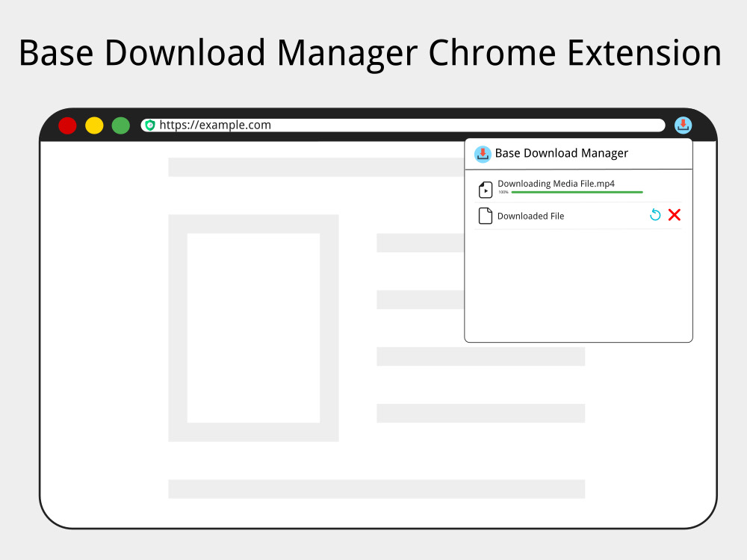
Task: Click the Base Download Manager extension toolbar icon
Action: 683,125
